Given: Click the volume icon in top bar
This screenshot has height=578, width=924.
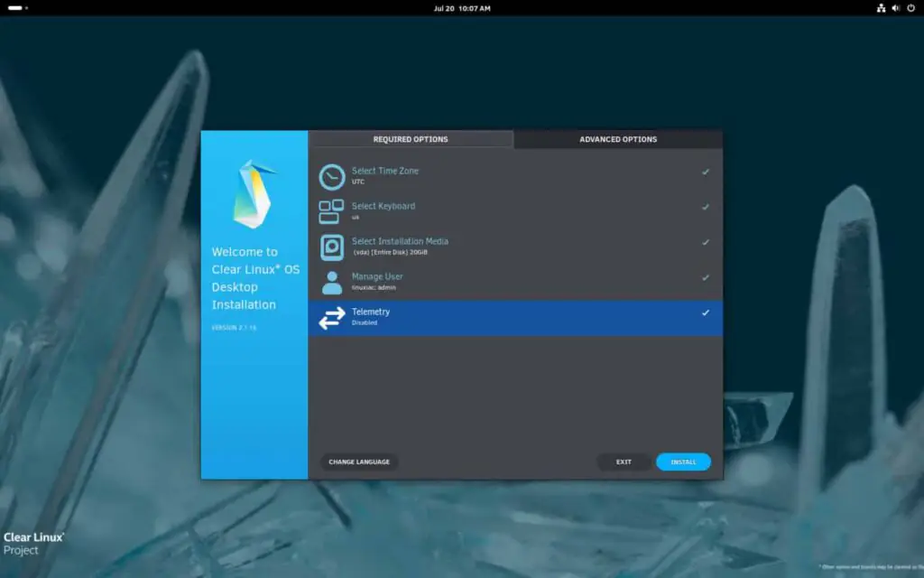Looking at the screenshot, I should (x=896, y=8).
